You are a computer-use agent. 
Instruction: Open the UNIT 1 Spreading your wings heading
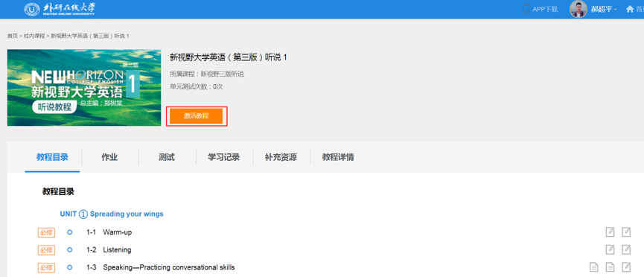pos(112,214)
